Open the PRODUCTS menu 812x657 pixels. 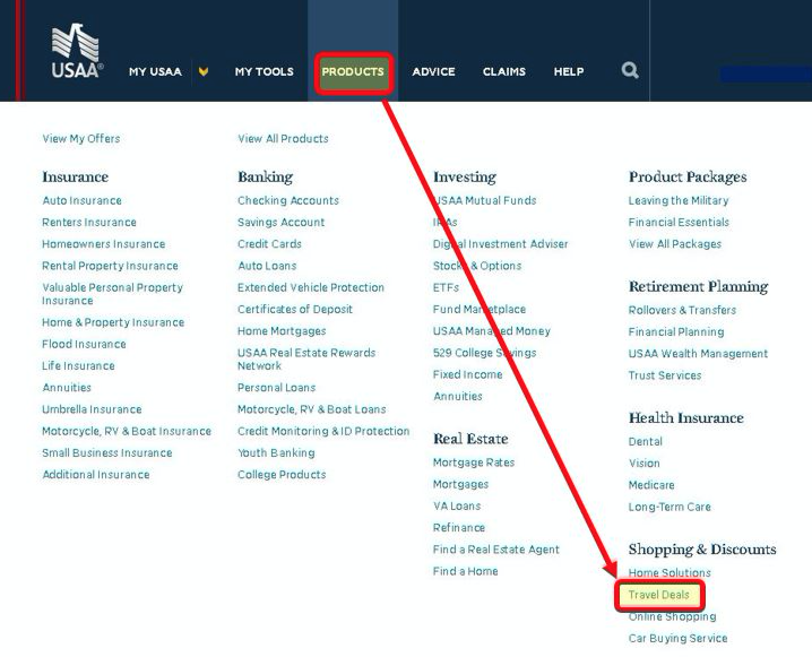(x=353, y=72)
